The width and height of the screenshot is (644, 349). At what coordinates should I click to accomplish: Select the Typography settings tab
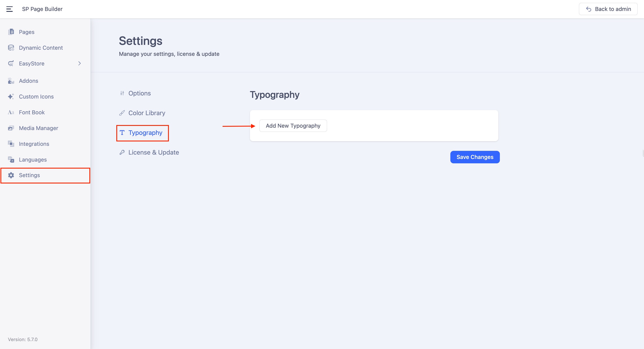pos(145,133)
